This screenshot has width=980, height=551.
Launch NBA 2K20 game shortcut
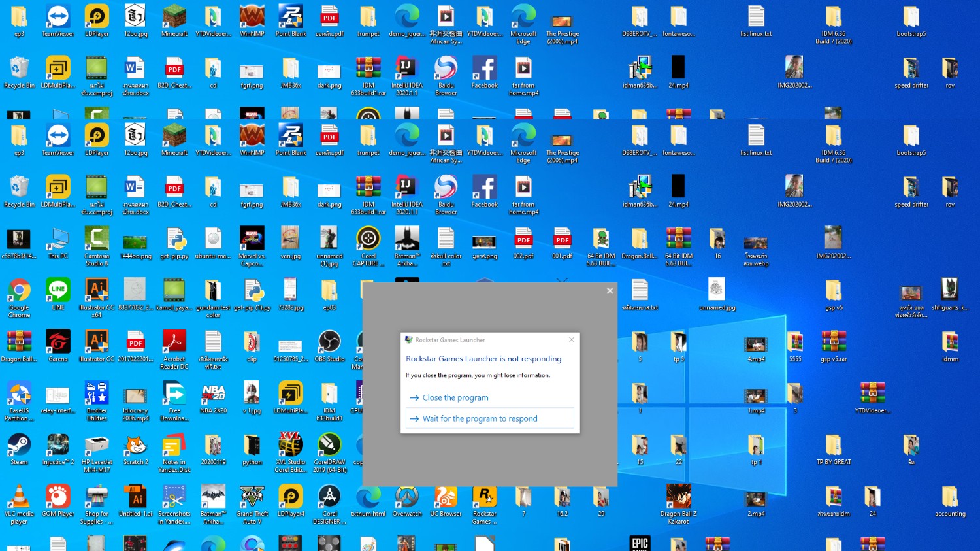point(214,399)
